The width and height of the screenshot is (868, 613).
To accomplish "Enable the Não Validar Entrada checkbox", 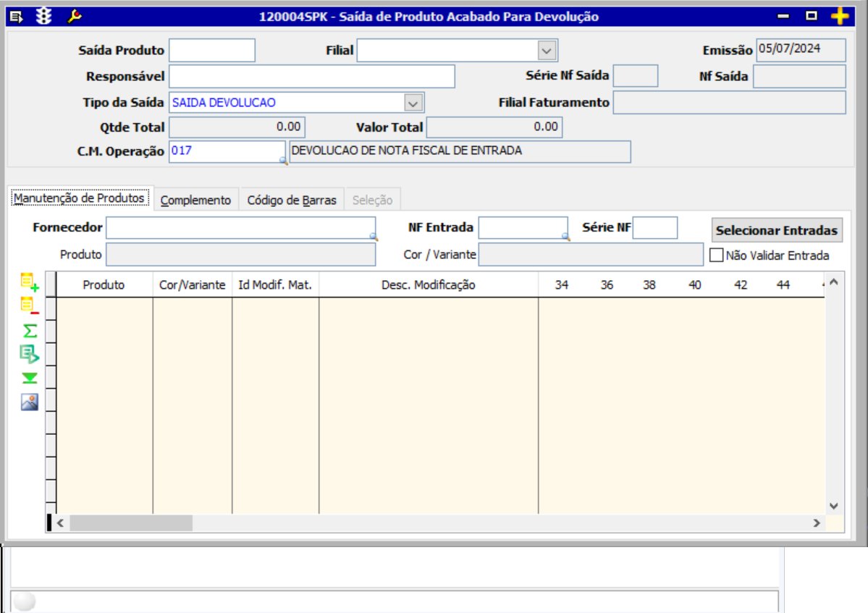I will point(717,255).
